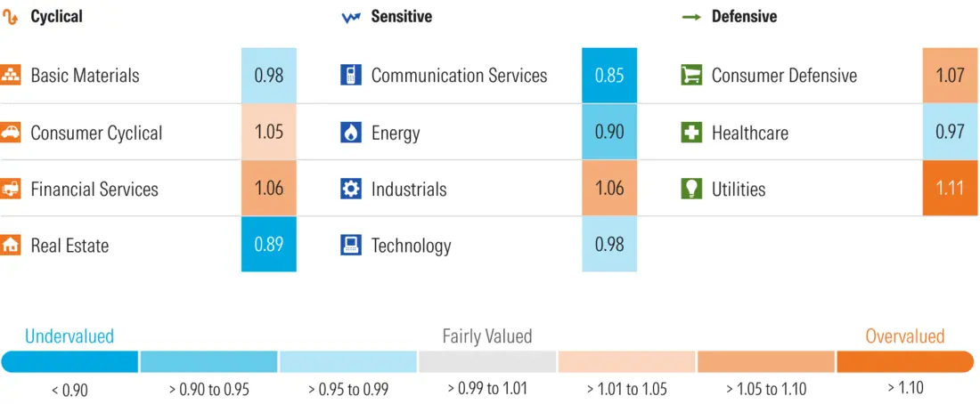Image resolution: width=980 pixels, height=404 pixels.
Task: Click the Healthcare cross icon
Action: click(x=691, y=133)
